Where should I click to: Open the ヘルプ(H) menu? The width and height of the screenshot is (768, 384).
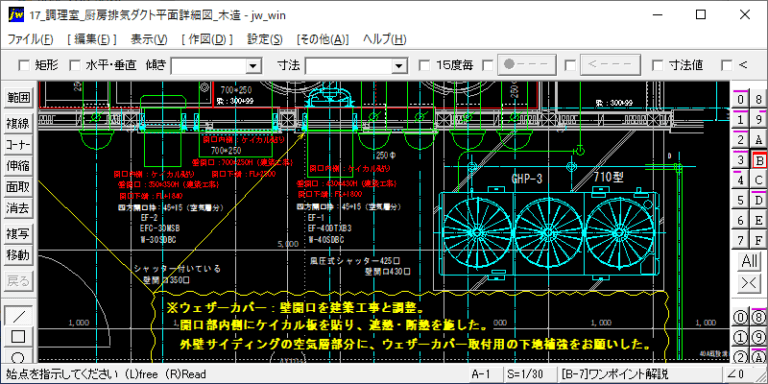click(384, 40)
